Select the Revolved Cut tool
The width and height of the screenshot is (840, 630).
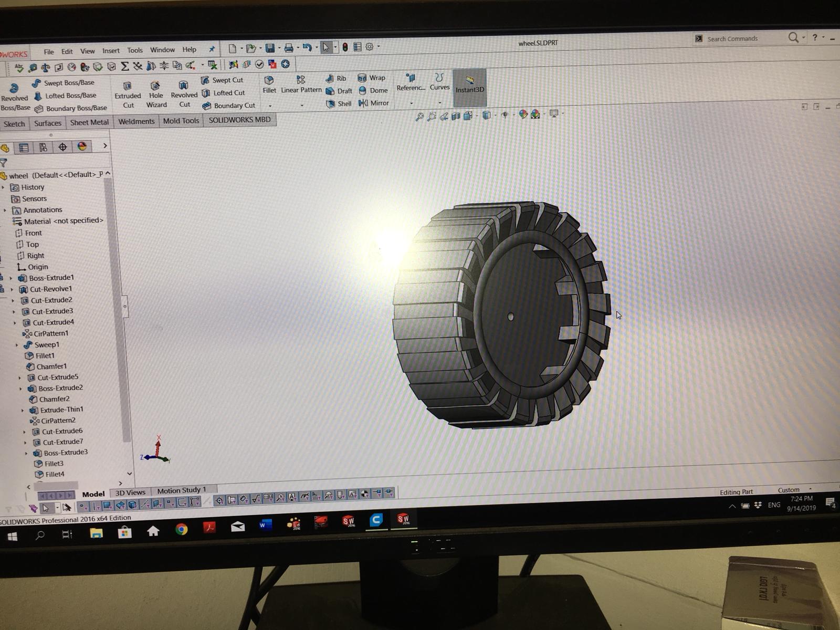tap(183, 86)
